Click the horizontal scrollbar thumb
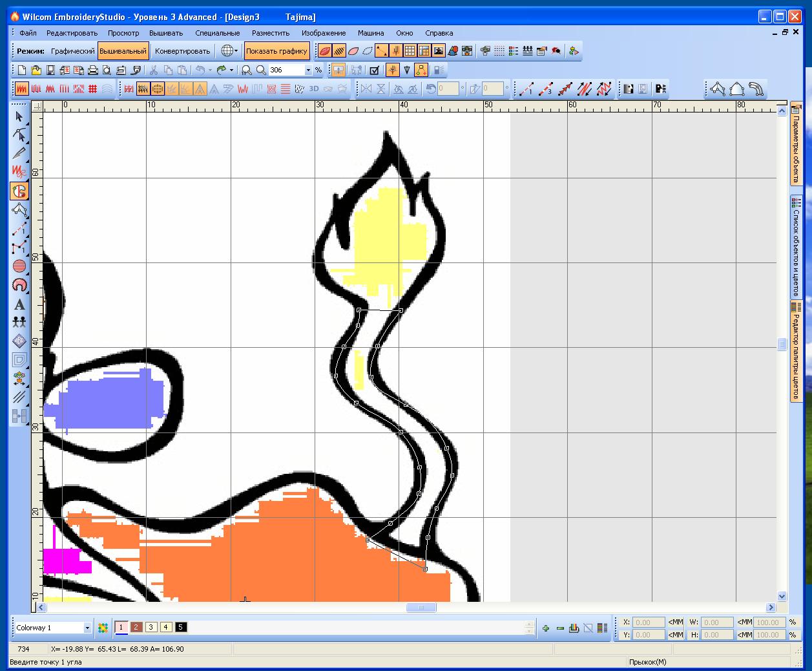 pyautogui.click(x=421, y=607)
